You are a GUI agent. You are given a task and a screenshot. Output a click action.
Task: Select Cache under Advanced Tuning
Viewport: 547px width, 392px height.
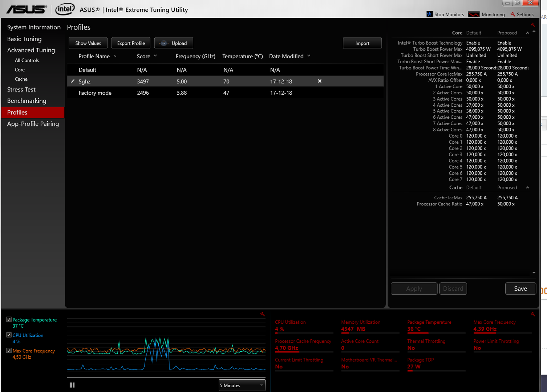[21, 79]
